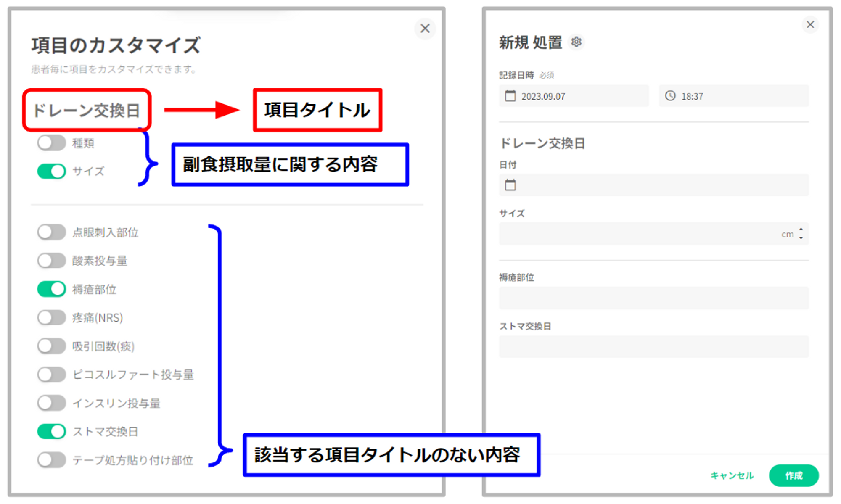The height and width of the screenshot is (504, 841).
Task: Click the ストマ交換日 input field
Action: (653, 347)
